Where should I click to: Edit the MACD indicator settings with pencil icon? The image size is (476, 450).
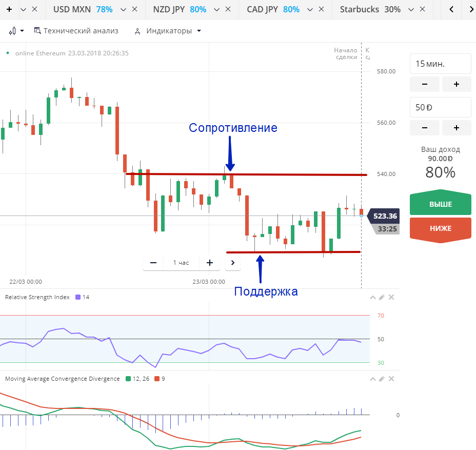coord(382,379)
